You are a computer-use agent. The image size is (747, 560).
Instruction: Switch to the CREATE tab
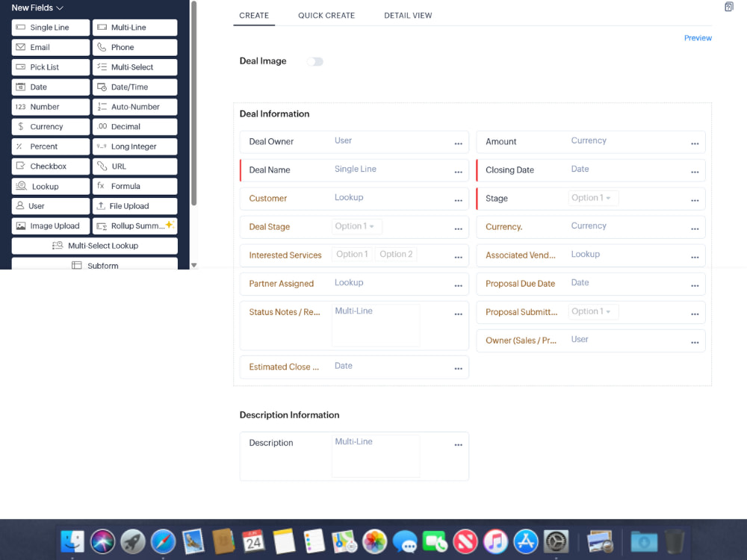254,15
